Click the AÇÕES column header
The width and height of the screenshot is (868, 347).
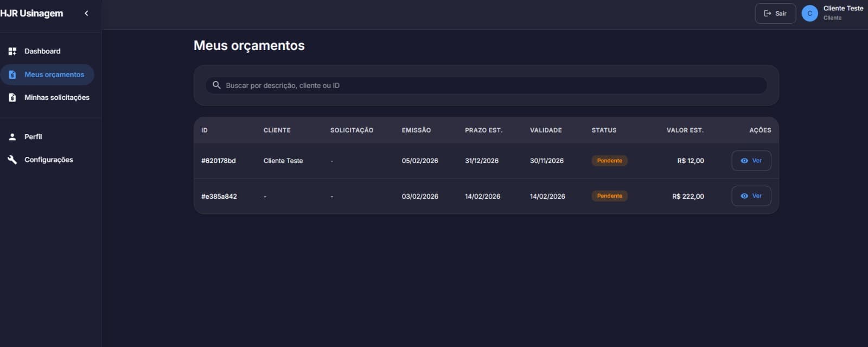[x=760, y=130]
